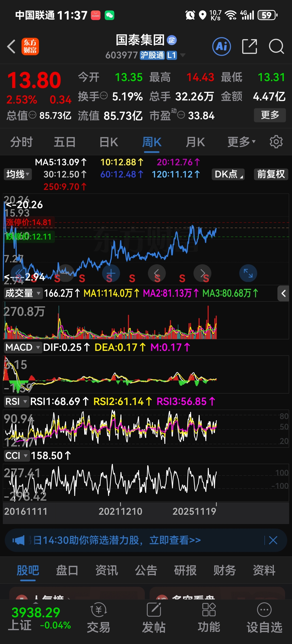This screenshot has height=644, width=292.
Task: Collapse indicator panel side arrow
Action: [283, 294]
